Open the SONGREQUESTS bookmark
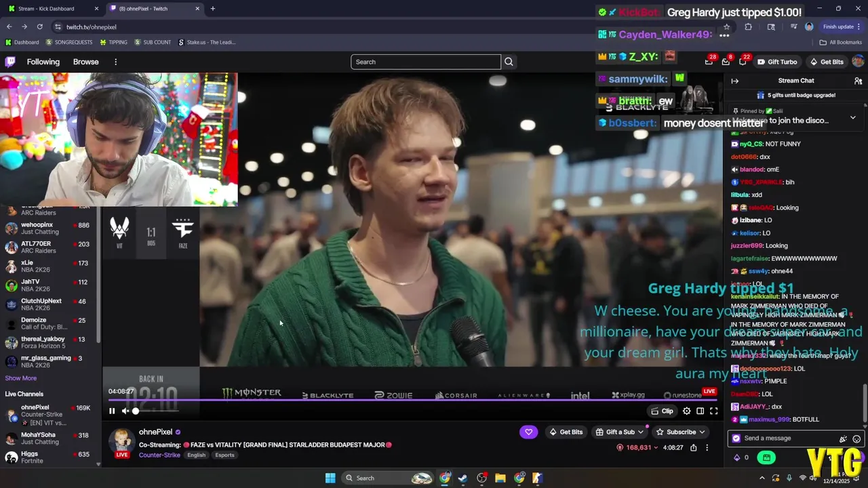Viewport: 868px width, 488px height. 68,42
